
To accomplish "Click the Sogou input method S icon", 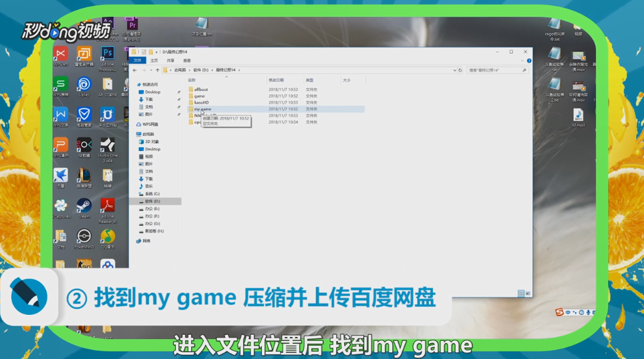I will [559, 312].
